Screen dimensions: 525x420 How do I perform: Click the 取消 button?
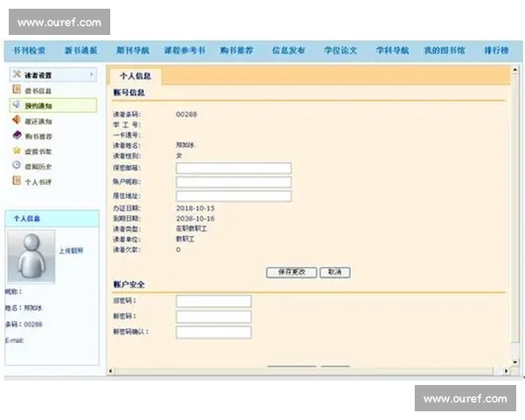pos(335,272)
